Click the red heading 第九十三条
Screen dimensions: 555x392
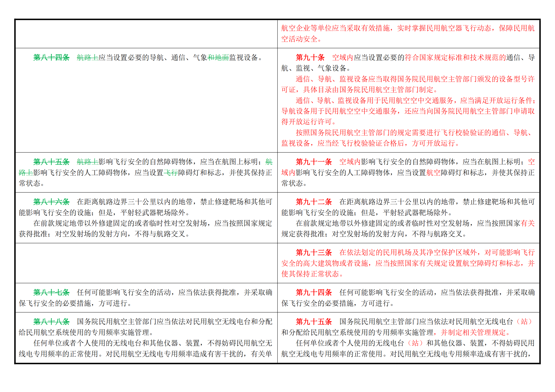(314, 252)
